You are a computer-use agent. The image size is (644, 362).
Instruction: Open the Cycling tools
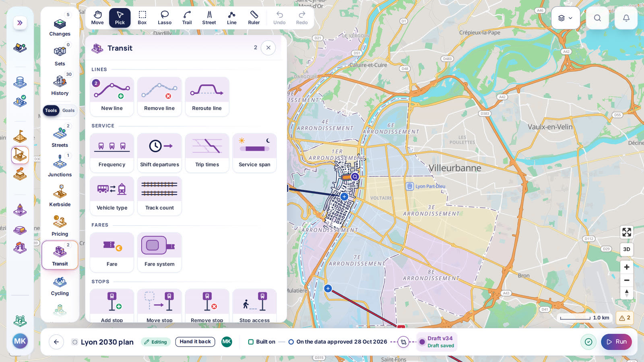60,286
